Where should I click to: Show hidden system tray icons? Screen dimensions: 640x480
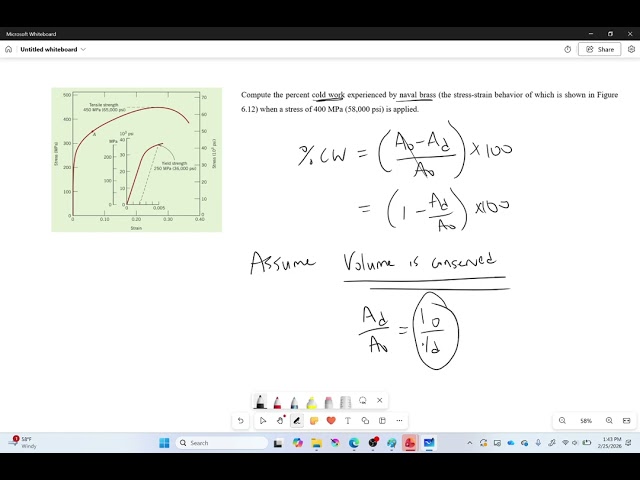pos(470,443)
